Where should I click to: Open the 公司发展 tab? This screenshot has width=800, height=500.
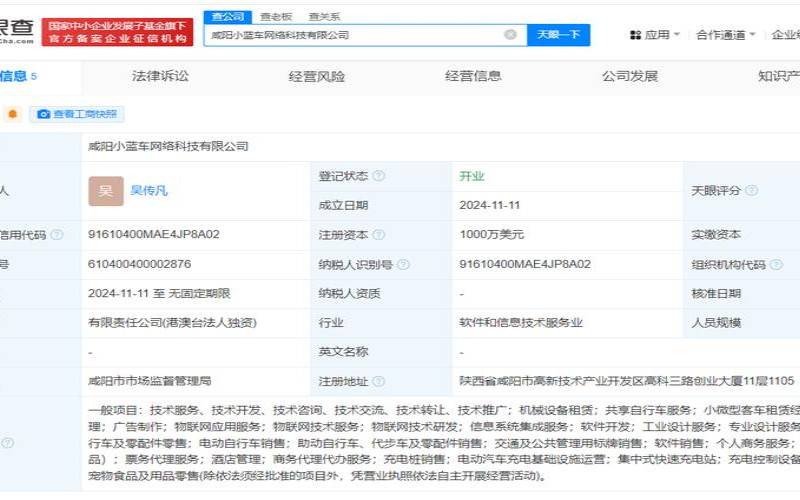tap(630, 76)
